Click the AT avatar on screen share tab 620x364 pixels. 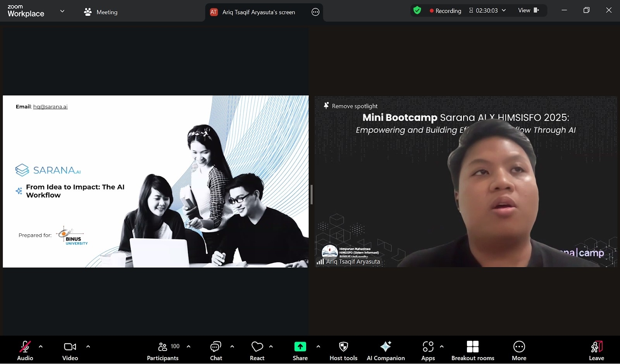(x=214, y=12)
